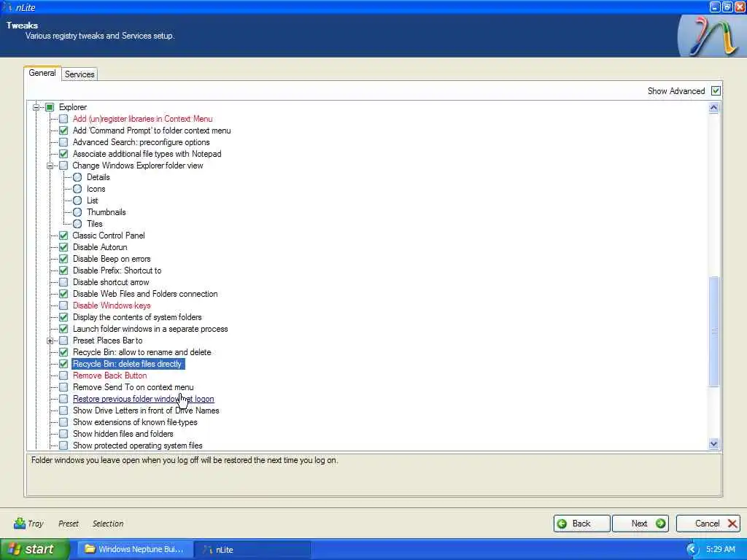This screenshot has width=747, height=560.
Task: Uncheck Recycle Bin: allow to rename and delete
Action: tap(63, 352)
